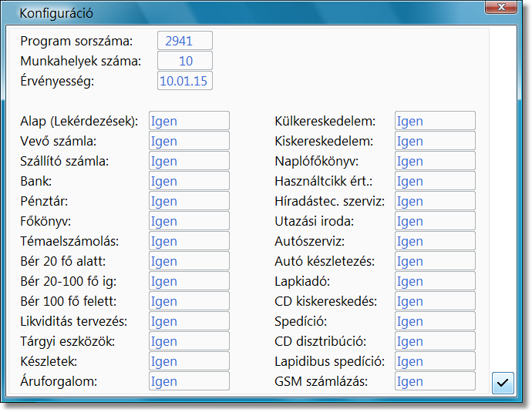Focus the CD kiskereskedés value field
Screen dimensions: 532x412
coord(435,300)
